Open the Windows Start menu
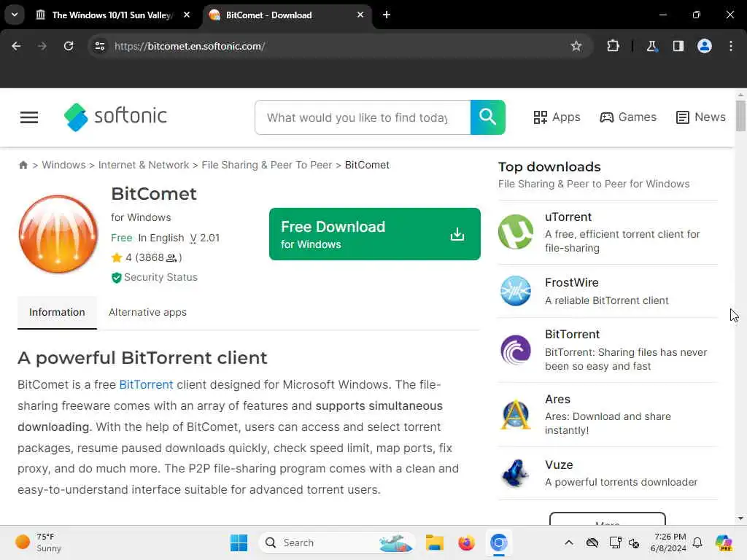 tap(239, 542)
